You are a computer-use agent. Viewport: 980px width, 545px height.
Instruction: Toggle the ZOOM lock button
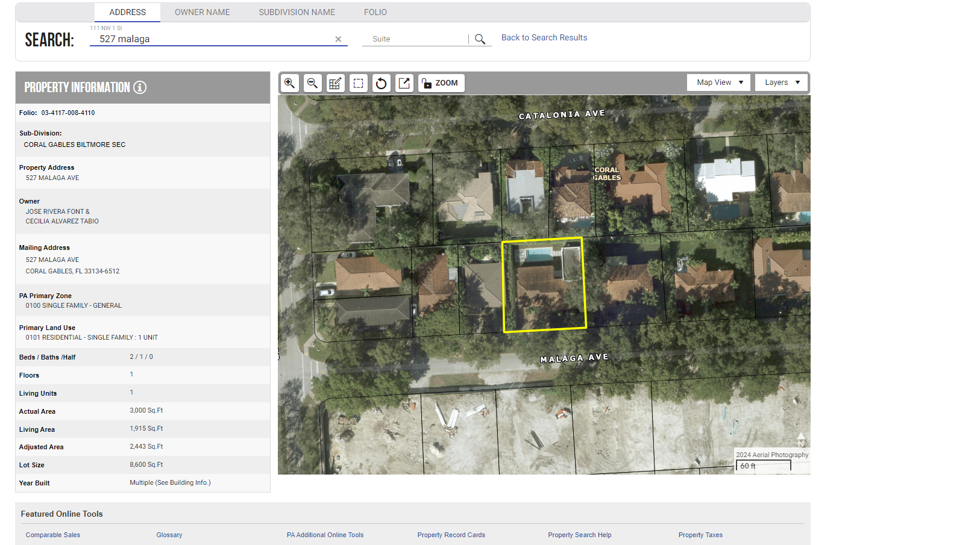[441, 83]
